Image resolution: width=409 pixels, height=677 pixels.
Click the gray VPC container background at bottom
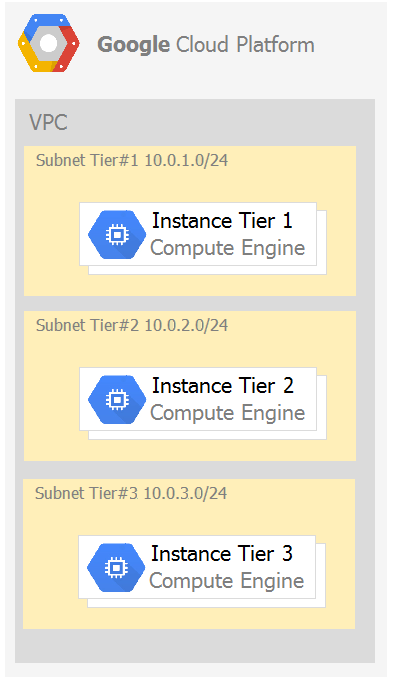(194, 646)
